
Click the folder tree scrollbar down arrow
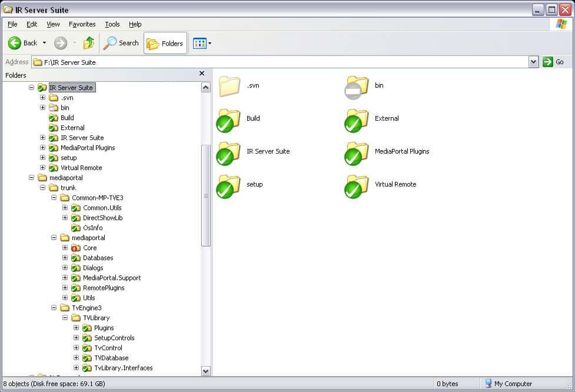[205, 371]
